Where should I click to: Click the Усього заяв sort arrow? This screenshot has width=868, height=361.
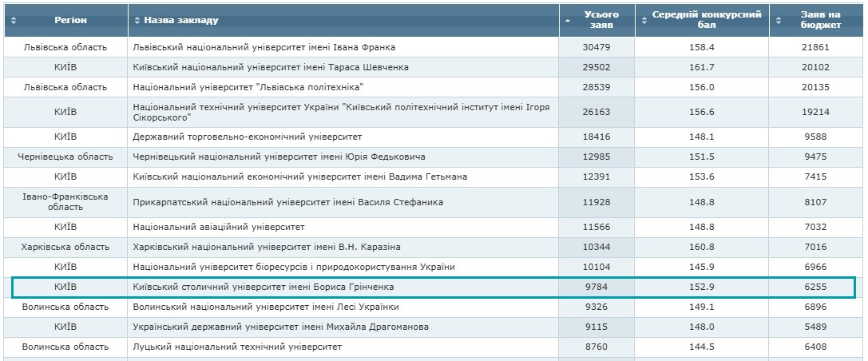567,20
